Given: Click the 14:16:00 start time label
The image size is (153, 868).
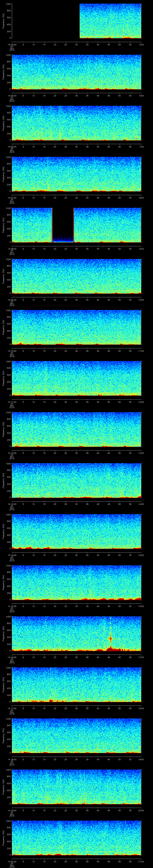Looking at the screenshot, I should point(12,657).
